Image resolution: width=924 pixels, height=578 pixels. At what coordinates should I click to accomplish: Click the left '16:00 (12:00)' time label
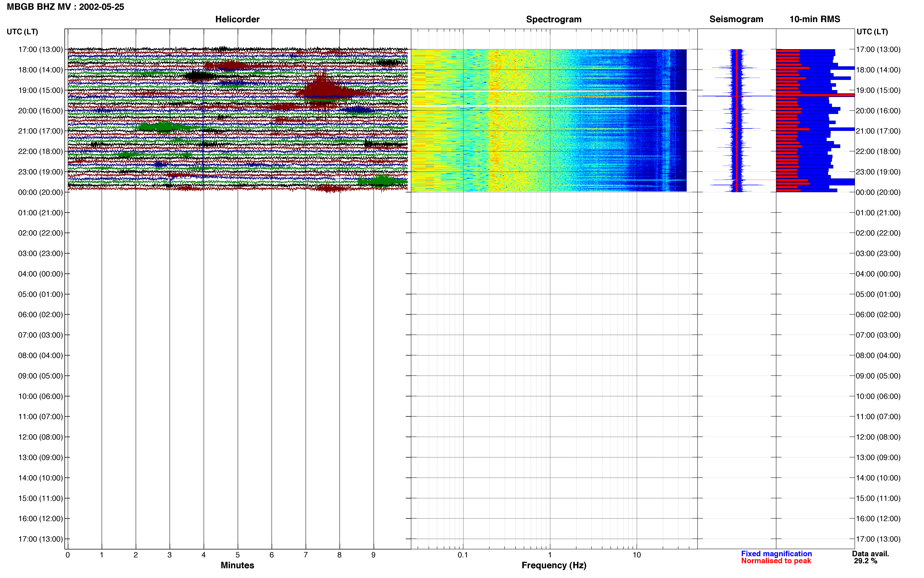pyautogui.click(x=41, y=519)
